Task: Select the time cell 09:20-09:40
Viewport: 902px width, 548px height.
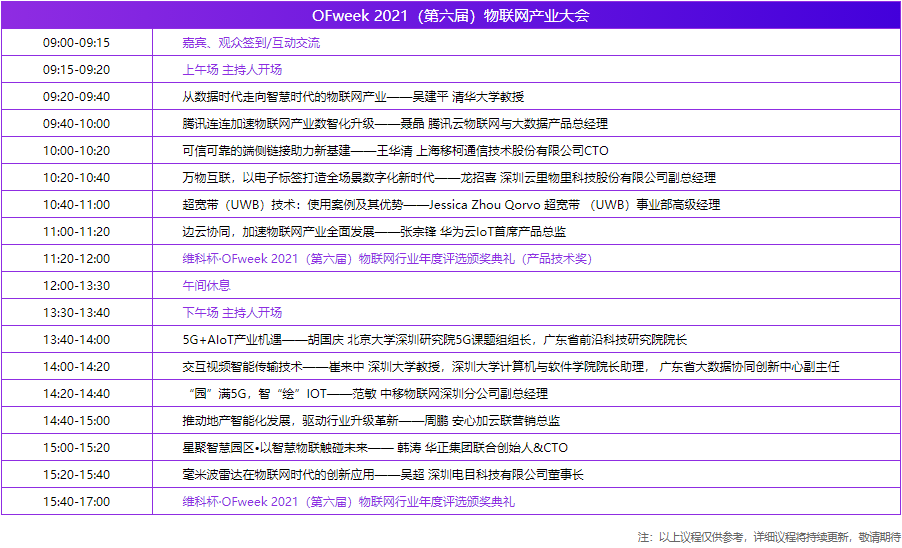Action: (x=77, y=97)
